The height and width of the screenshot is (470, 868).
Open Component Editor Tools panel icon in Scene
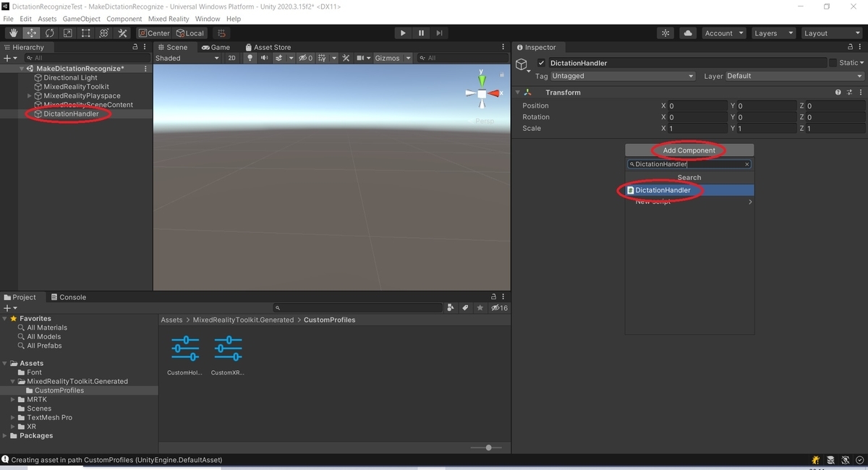coord(346,58)
